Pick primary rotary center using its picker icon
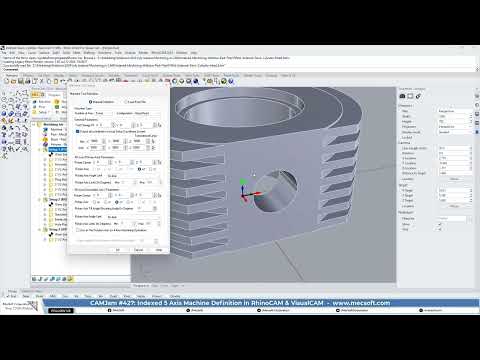480x360 pixels. [x=159, y=162]
